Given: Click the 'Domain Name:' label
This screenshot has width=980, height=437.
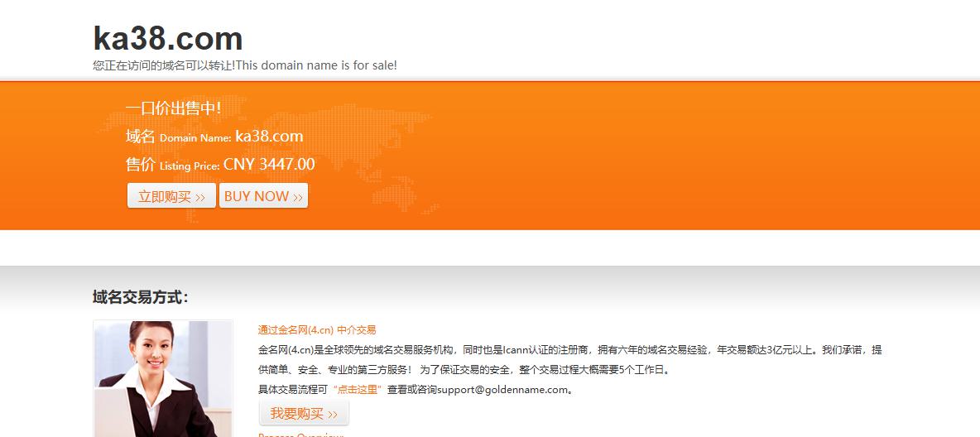Looking at the screenshot, I should (x=195, y=138).
